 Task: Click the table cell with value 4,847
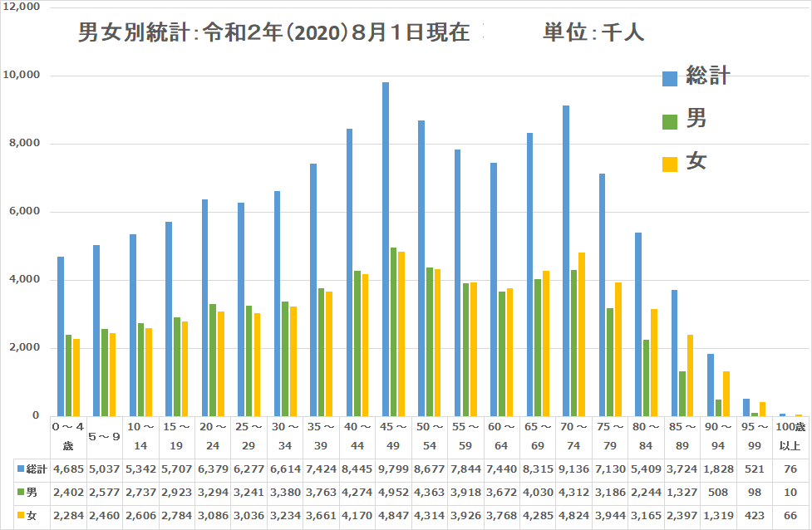[x=393, y=516]
